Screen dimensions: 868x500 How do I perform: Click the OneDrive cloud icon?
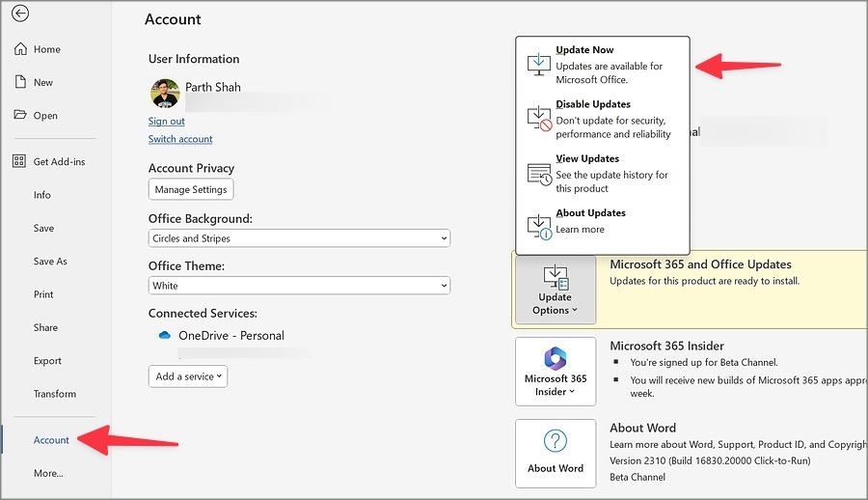tap(164, 335)
